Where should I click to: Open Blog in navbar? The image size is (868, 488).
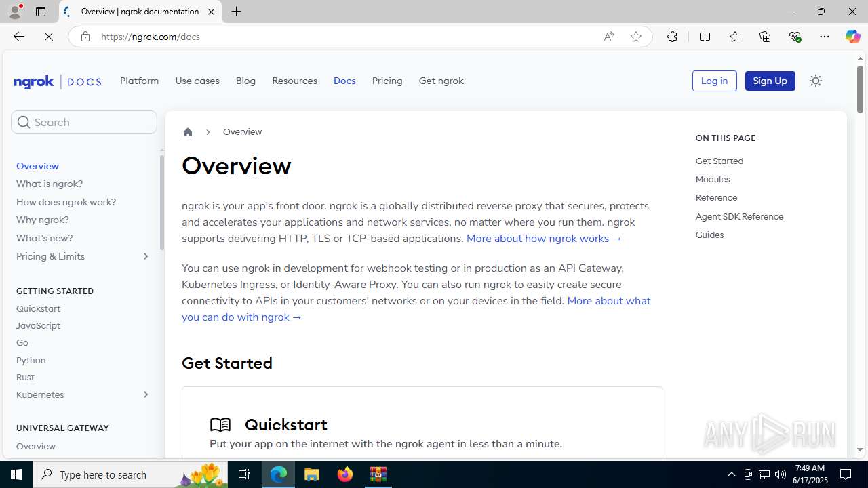click(245, 81)
